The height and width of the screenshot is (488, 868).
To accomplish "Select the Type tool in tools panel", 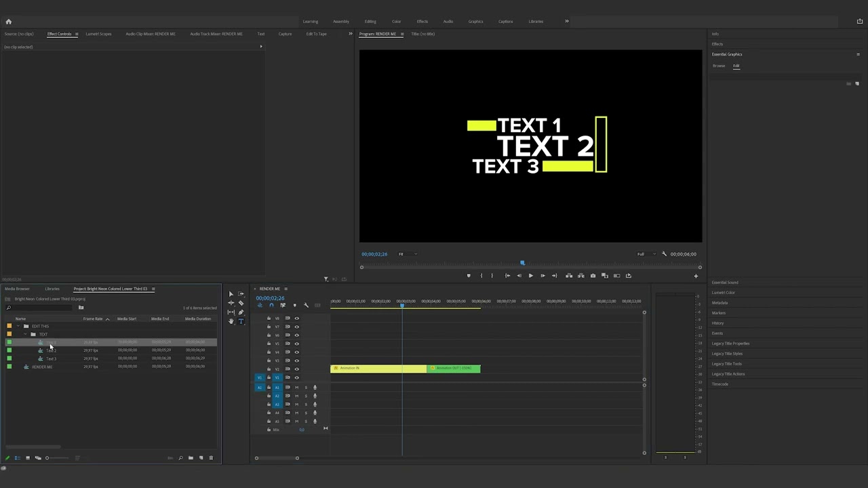I will tap(241, 321).
